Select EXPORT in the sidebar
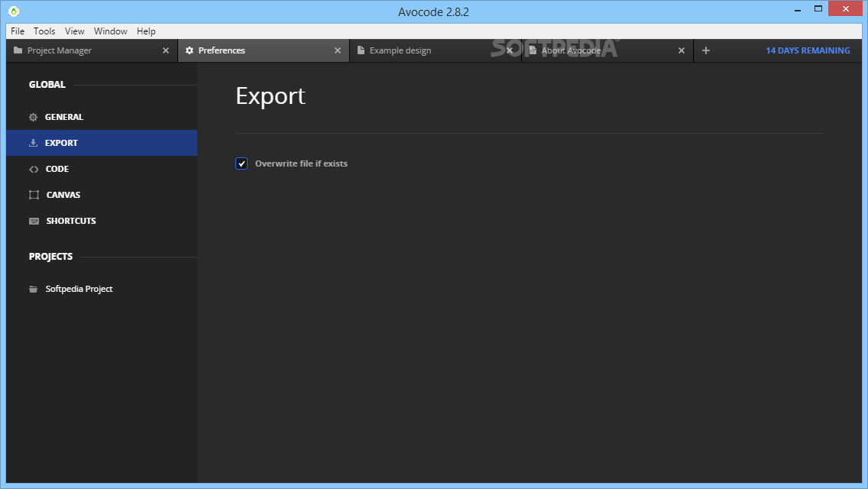 (x=102, y=143)
